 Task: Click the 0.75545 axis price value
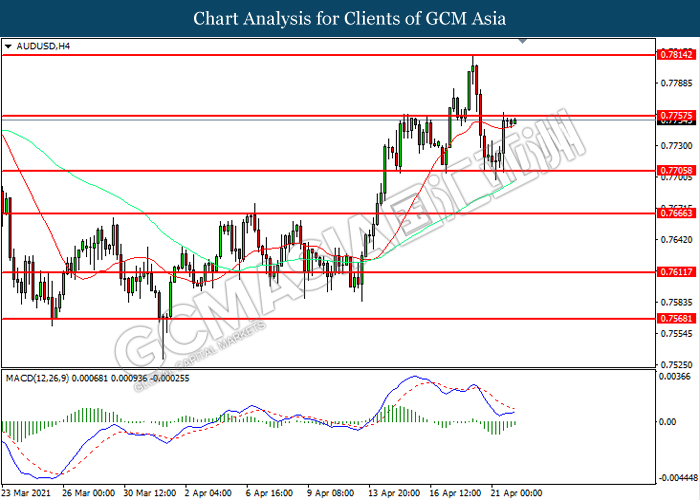[676, 333]
